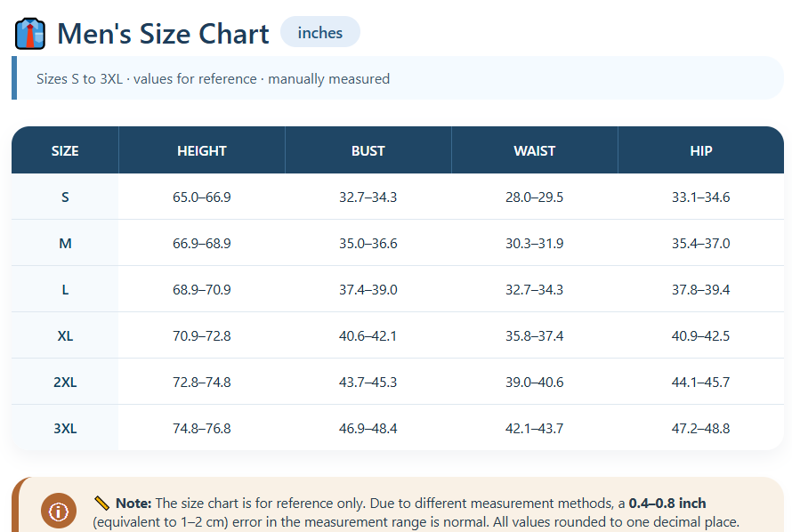Select the inches unit badge
The height and width of the screenshot is (532, 792).
tap(320, 33)
